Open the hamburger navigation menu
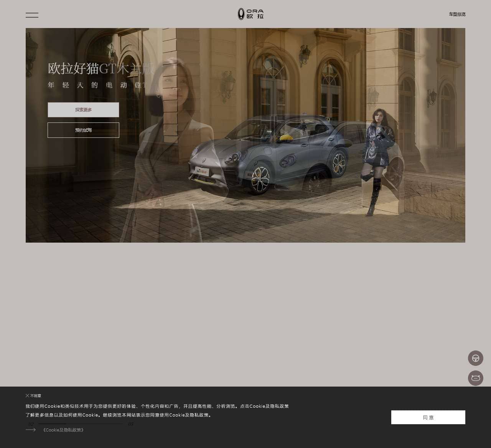The height and width of the screenshot is (448, 491). click(x=32, y=15)
